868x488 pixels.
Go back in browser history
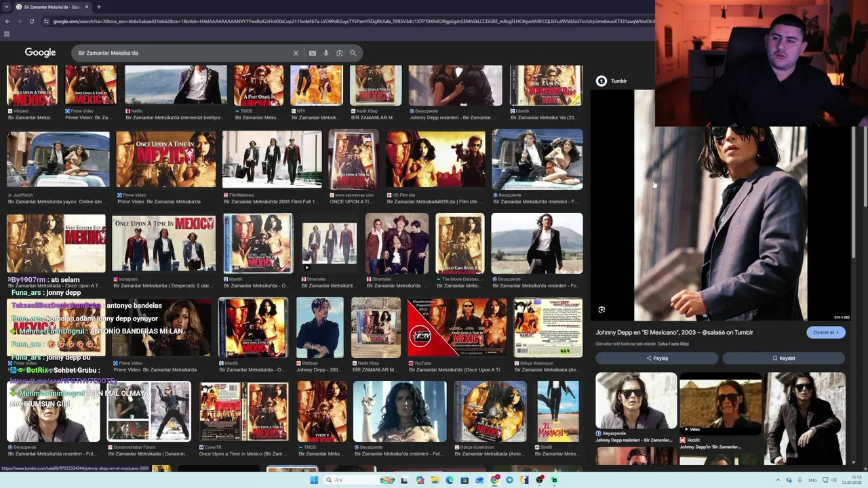pos(7,21)
